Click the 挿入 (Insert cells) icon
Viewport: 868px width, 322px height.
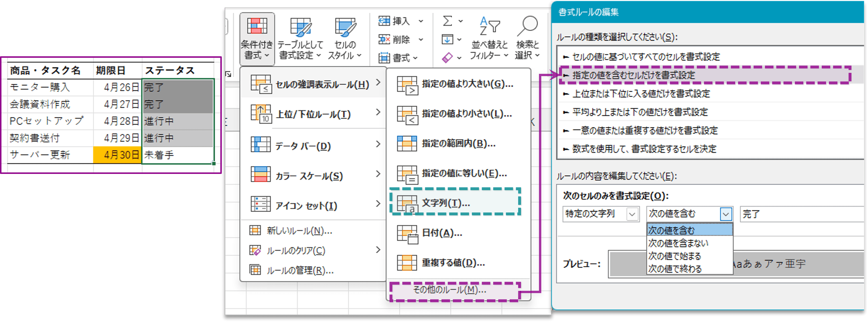pos(384,21)
